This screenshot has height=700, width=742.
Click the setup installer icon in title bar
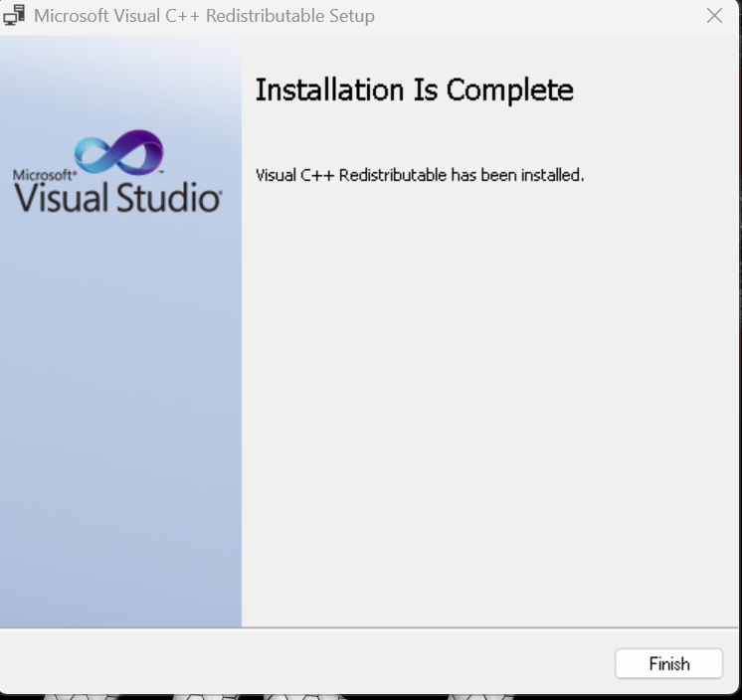coord(14,15)
